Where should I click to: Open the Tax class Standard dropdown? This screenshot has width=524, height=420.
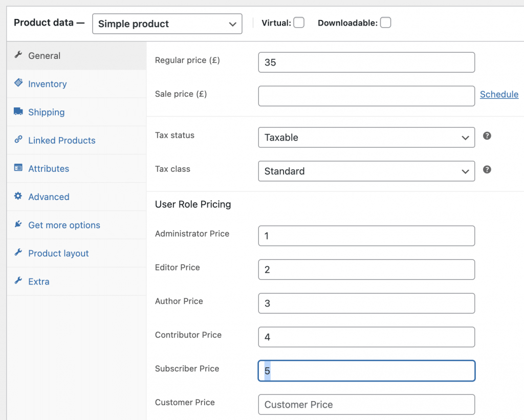(x=366, y=171)
